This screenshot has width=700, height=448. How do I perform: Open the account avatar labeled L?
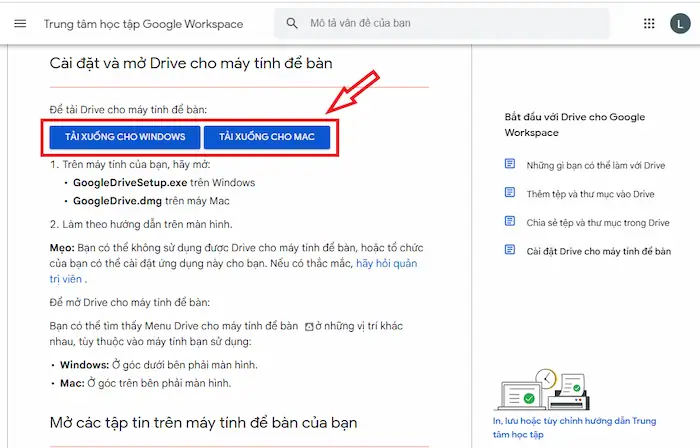(x=681, y=23)
